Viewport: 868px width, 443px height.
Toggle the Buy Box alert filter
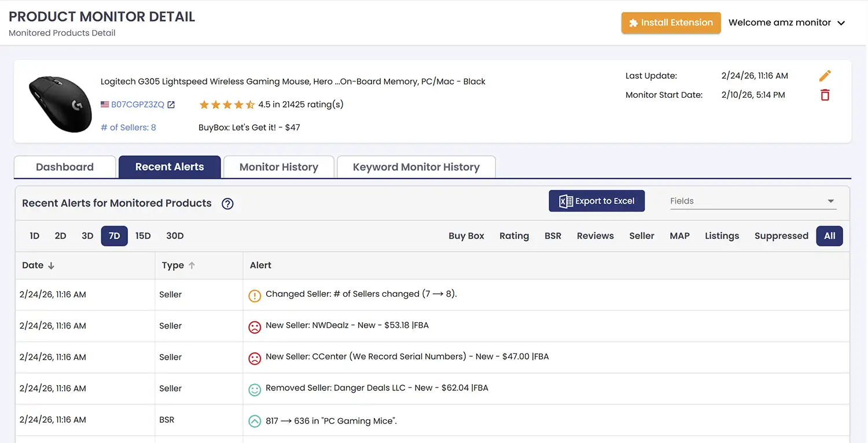pyautogui.click(x=466, y=236)
